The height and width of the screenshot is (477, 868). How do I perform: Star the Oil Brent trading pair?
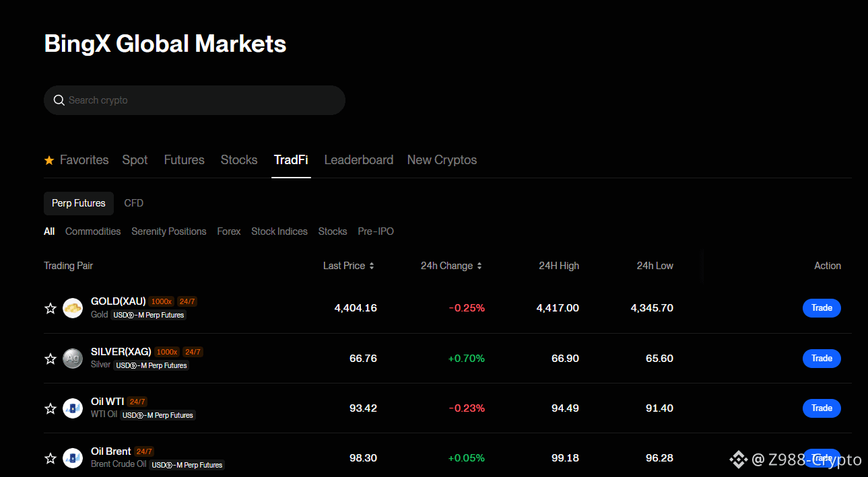pyautogui.click(x=50, y=458)
